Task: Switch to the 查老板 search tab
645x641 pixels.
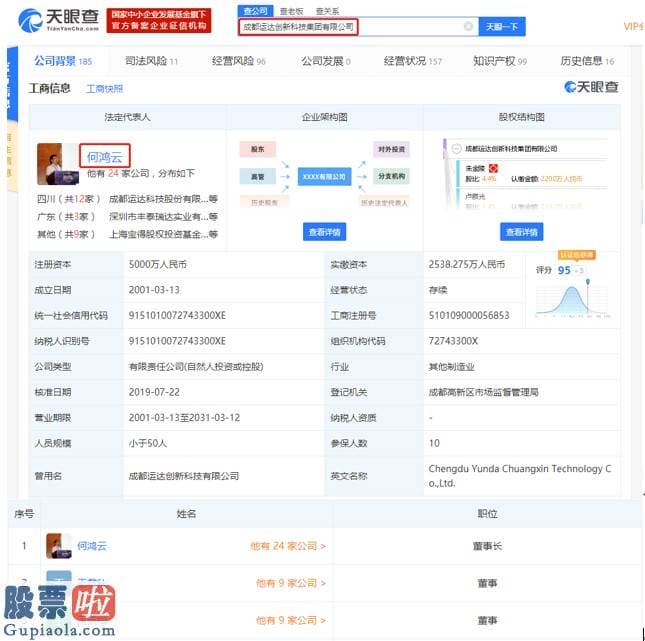Action: (x=291, y=12)
